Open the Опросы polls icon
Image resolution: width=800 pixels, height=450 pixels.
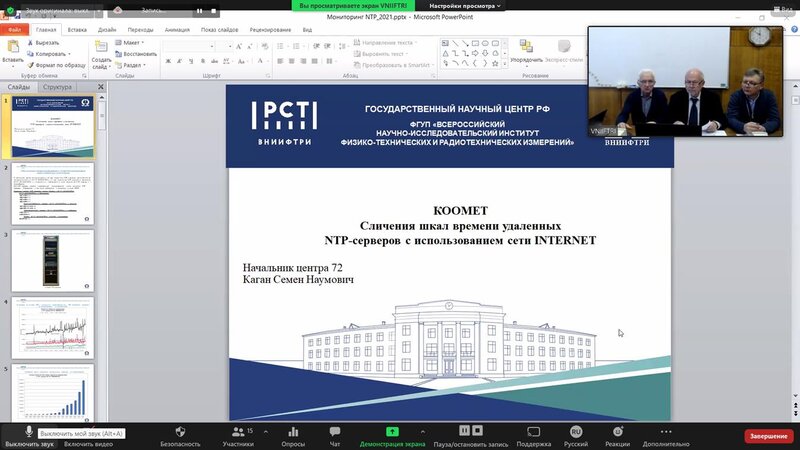293,432
